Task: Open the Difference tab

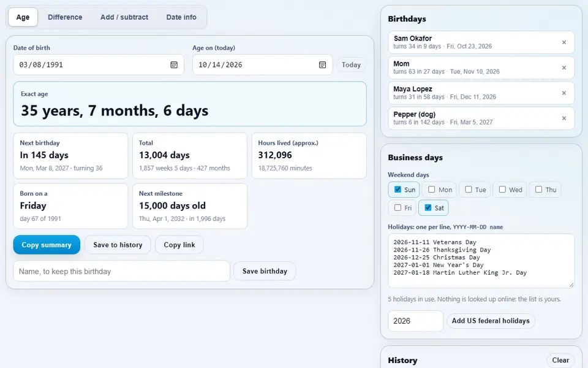Action: [65, 17]
